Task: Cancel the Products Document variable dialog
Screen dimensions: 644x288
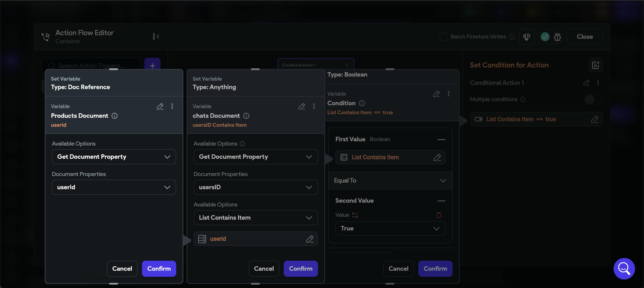Action: pos(122,269)
